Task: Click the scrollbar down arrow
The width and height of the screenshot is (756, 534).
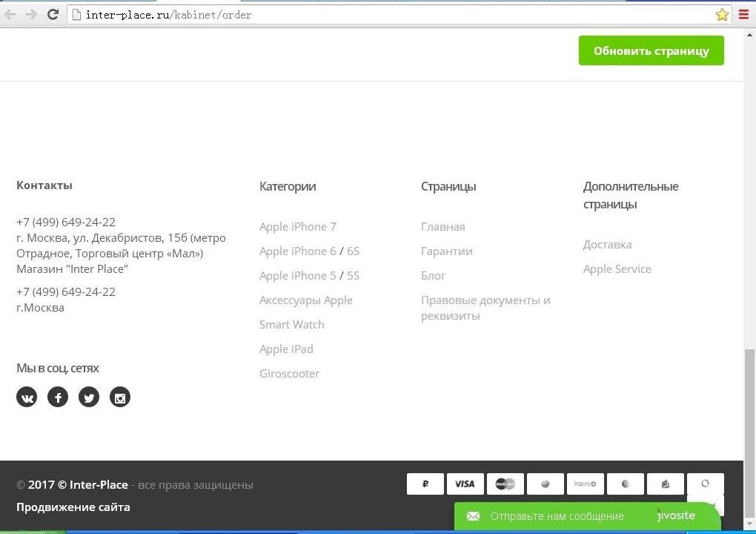Action: point(750,524)
